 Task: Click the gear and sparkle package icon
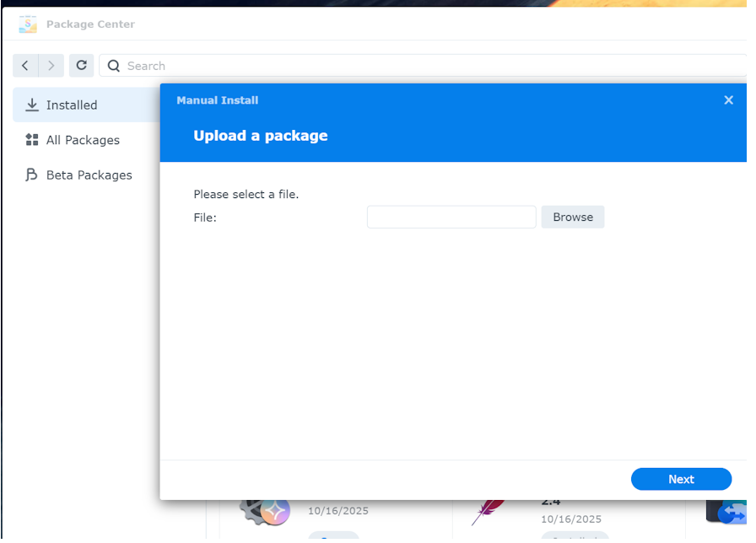(266, 510)
